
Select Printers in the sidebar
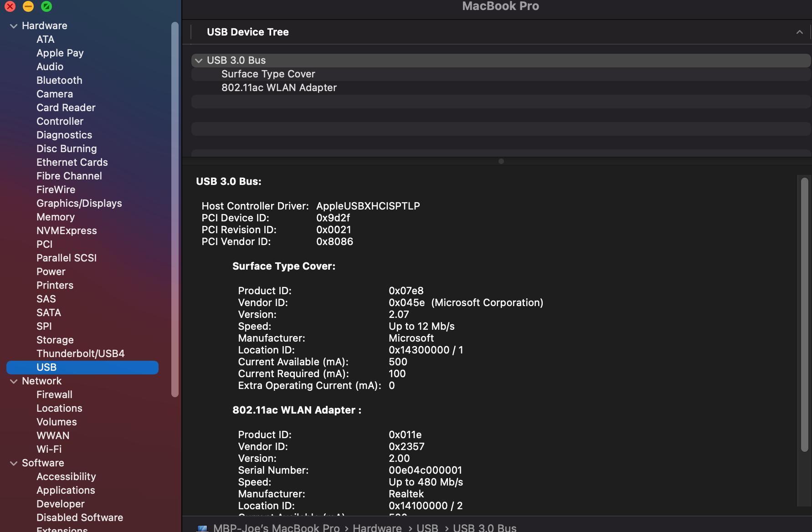[x=55, y=285]
